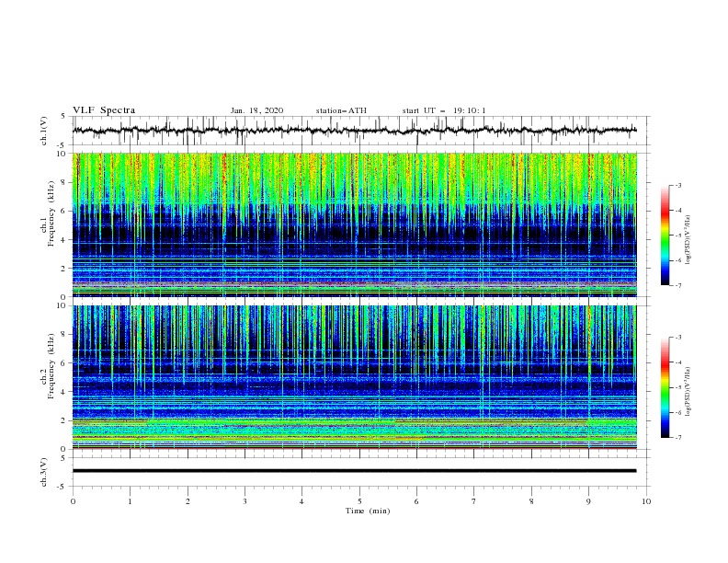Image resolution: width=728 pixels, height=563 pixels.
Task: Click the 'station=ATH' label
Action: tap(341, 110)
